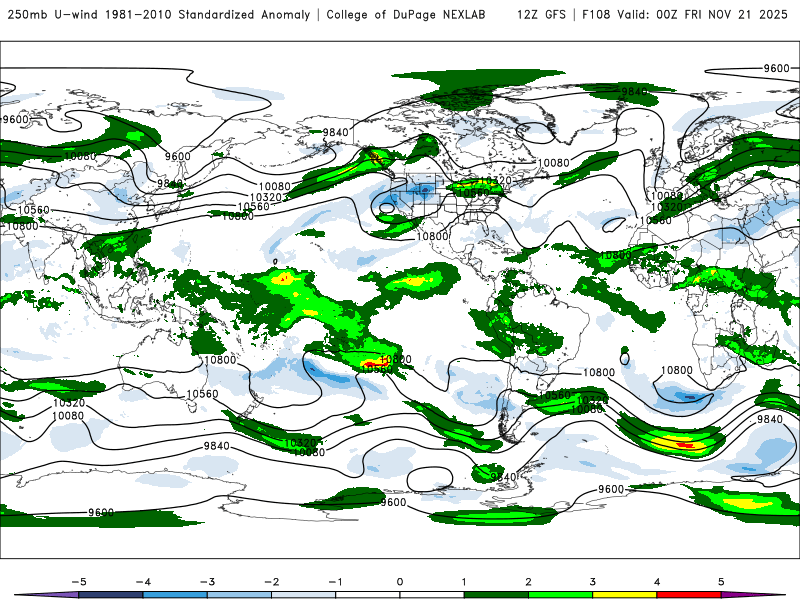This screenshot has width=800, height=600.
Task: Click the "12Z GFS" model run text
Action: (x=541, y=14)
